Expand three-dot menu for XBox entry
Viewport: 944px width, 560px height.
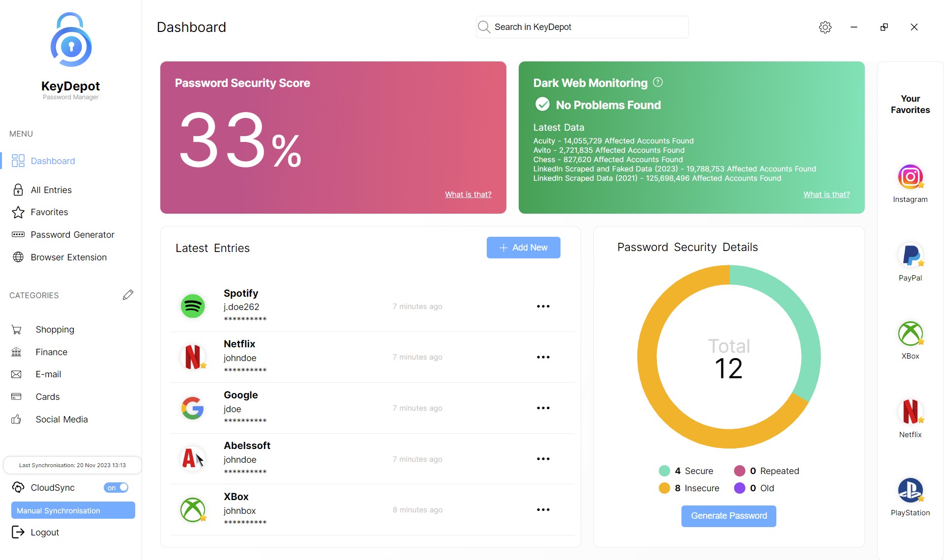pyautogui.click(x=543, y=509)
